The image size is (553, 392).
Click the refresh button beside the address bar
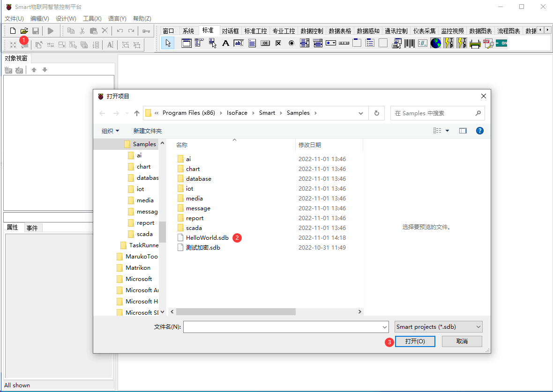tap(377, 113)
